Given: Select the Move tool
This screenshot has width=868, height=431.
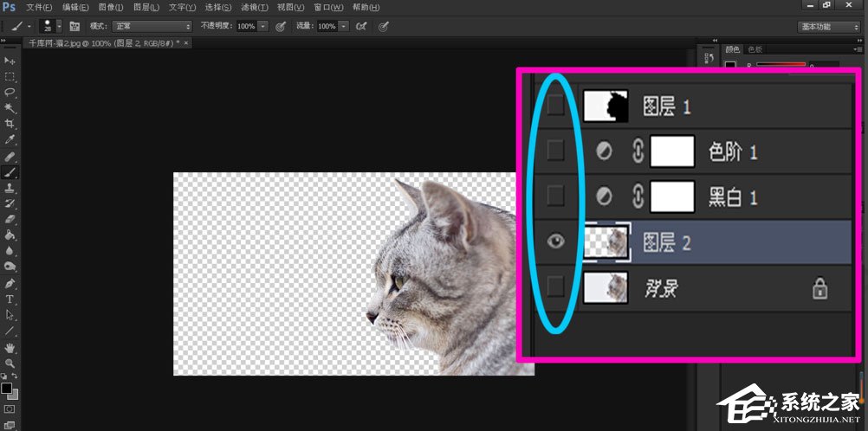Looking at the screenshot, I should pos(10,61).
